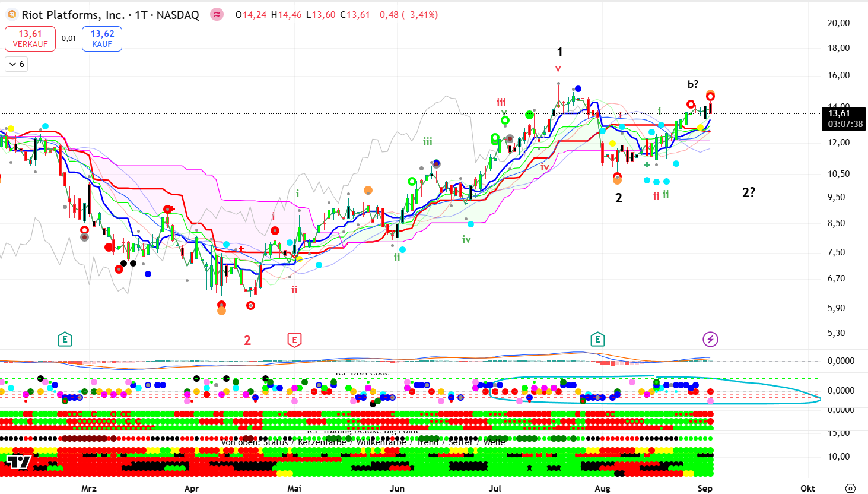Open the green earnings marker near März
868x494 pixels.
(65, 340)
